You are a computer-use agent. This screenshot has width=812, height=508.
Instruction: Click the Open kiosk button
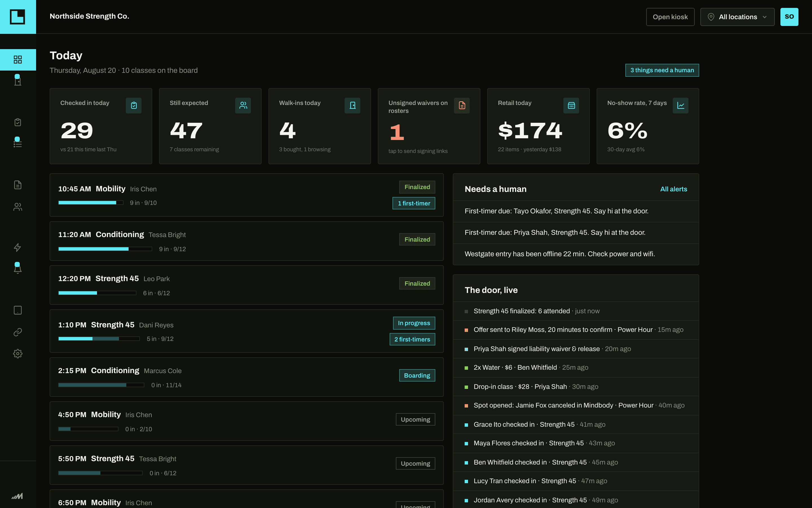click(670, 17)
